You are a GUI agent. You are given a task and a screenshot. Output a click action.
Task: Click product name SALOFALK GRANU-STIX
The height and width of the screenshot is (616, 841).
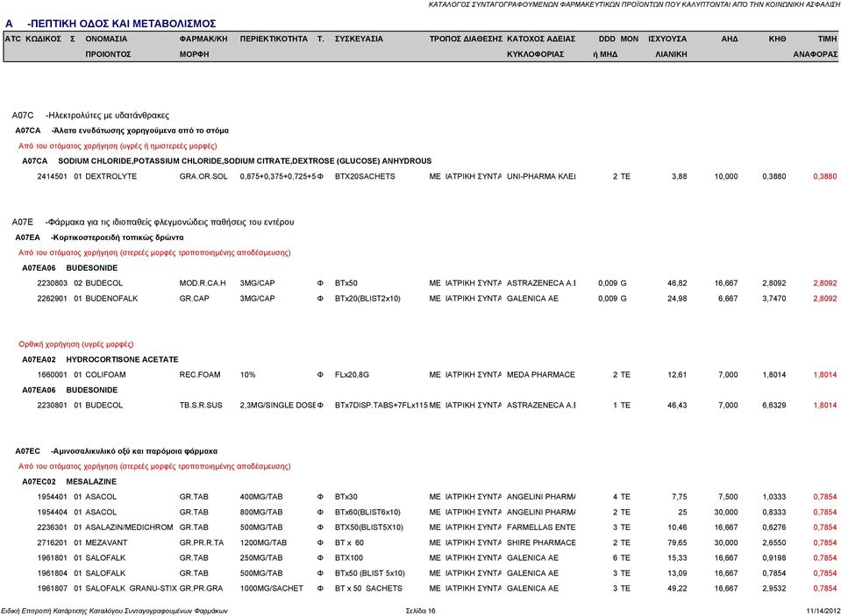(x=131, y=588)
